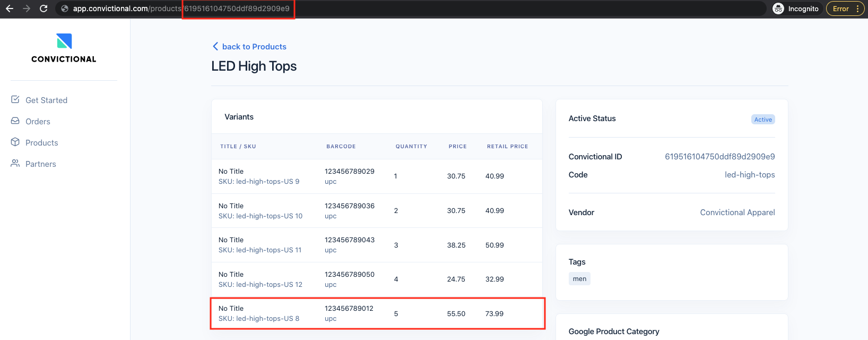The height and width of the screenshot is (340, 868).
Task: Click the 'TITLE / SKU' column header
Action: click(238, 147)
